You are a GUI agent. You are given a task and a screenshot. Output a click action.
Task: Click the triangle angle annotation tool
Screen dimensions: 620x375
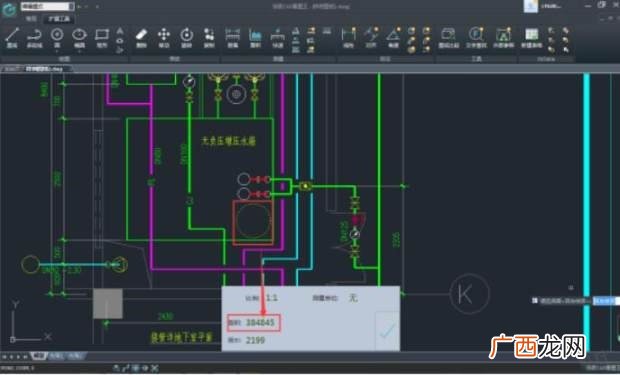[393, 38]
